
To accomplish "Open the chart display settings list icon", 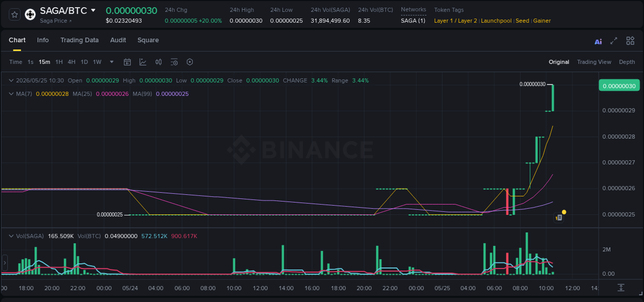I will click(x=174, y=62).
